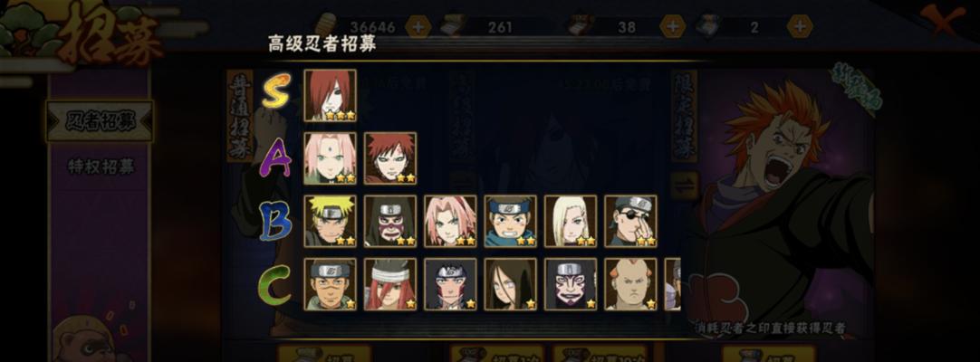Choose the B-rank Naruto portrait

click(x=330, y=221)
